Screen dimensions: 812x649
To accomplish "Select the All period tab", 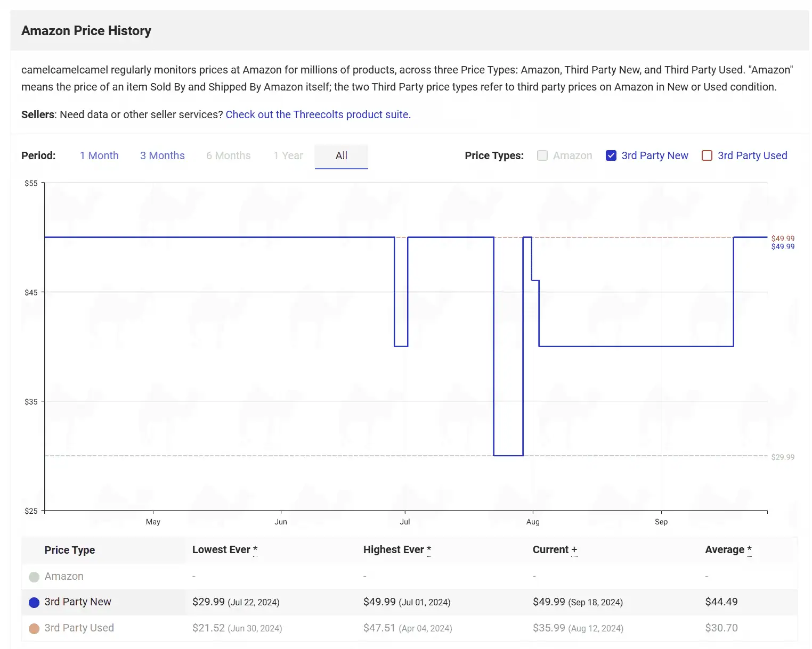I will point(341,155).
